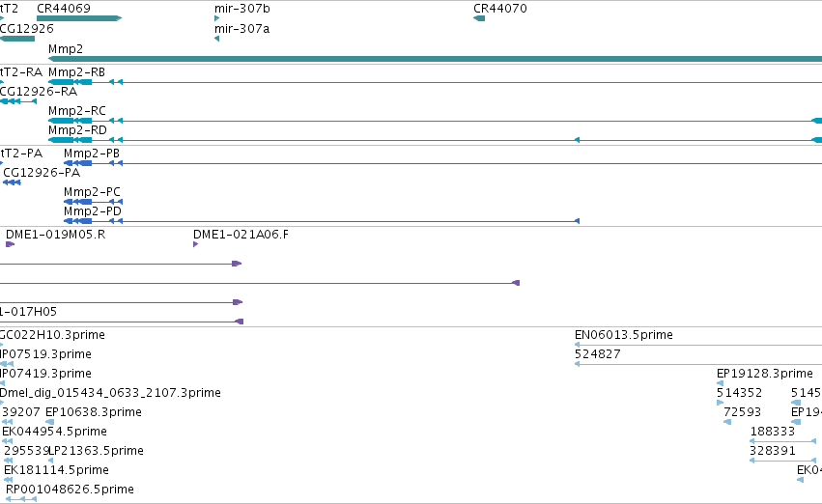Select the Mmp2-RB transcript label
Viewport: 822px width, 504px height.
[x=76, y=72]
